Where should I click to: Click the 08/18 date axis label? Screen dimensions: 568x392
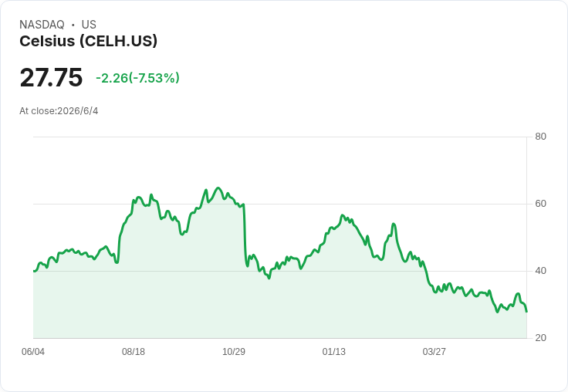pos(134,351)
